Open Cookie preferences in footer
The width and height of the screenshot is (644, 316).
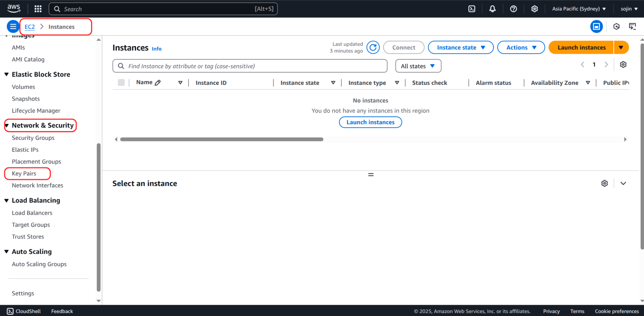[617, 311]
